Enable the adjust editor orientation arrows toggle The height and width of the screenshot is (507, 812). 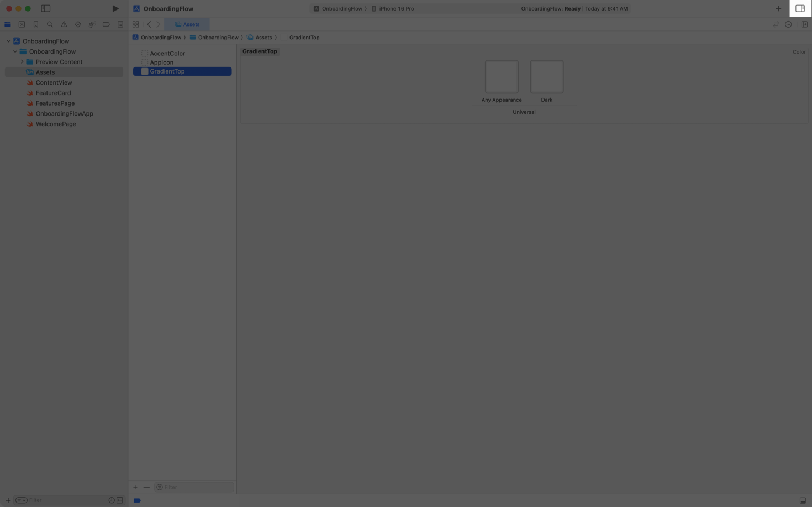point(776,24)
